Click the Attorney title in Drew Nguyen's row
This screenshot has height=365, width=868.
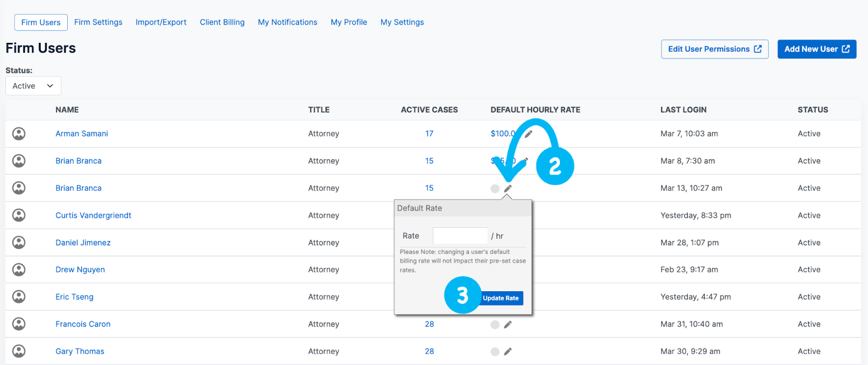[323, 270]
